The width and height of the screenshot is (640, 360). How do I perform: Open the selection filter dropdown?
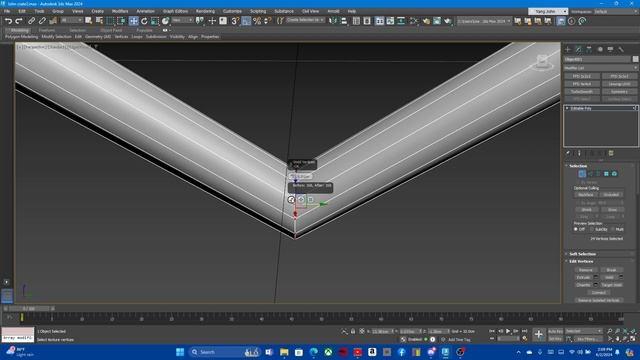click(71, 20)
